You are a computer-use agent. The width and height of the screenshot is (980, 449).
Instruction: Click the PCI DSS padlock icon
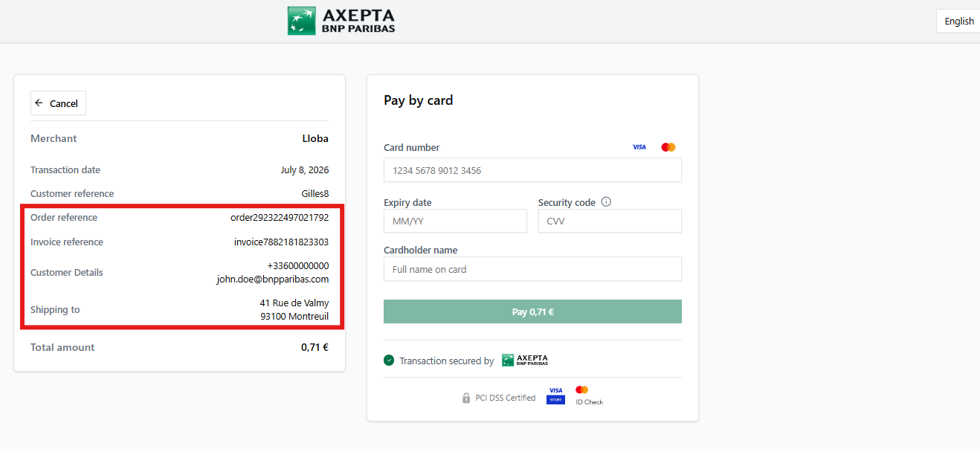466,398
